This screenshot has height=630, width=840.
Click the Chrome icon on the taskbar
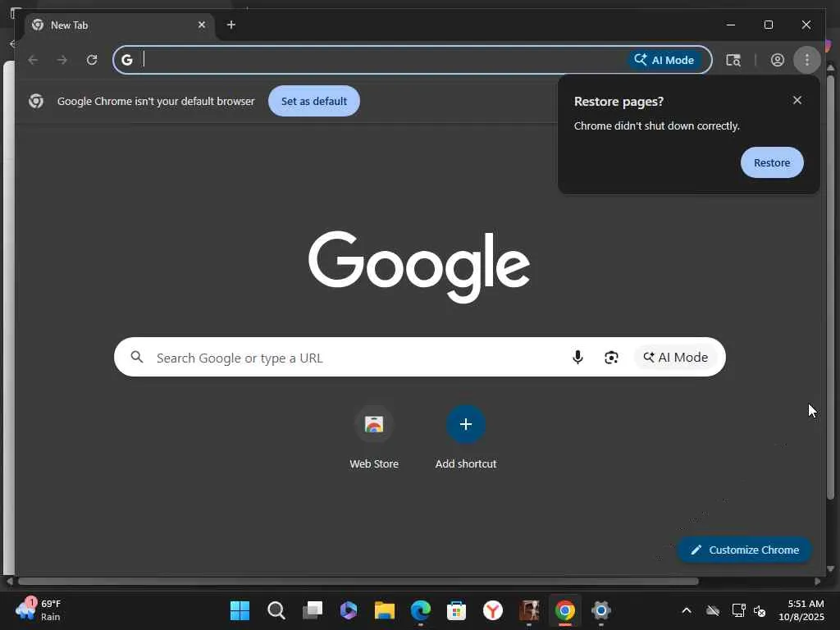pos(564,610)
